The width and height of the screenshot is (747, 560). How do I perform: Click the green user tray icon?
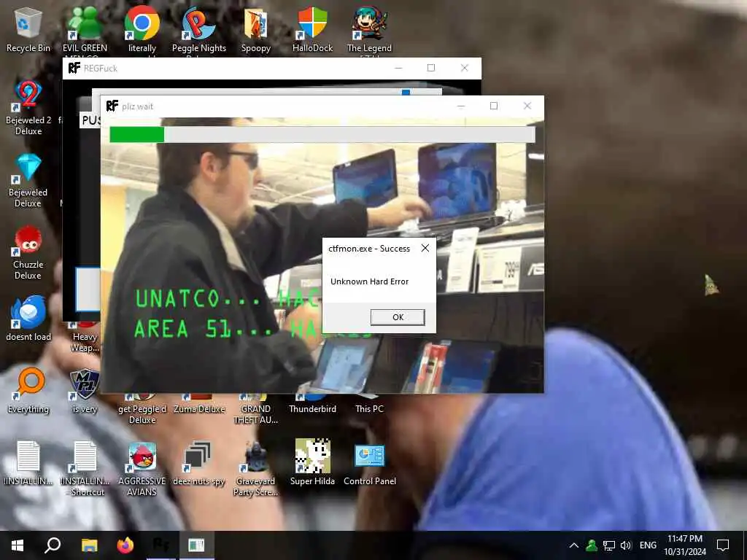click(x=592, y=545)
